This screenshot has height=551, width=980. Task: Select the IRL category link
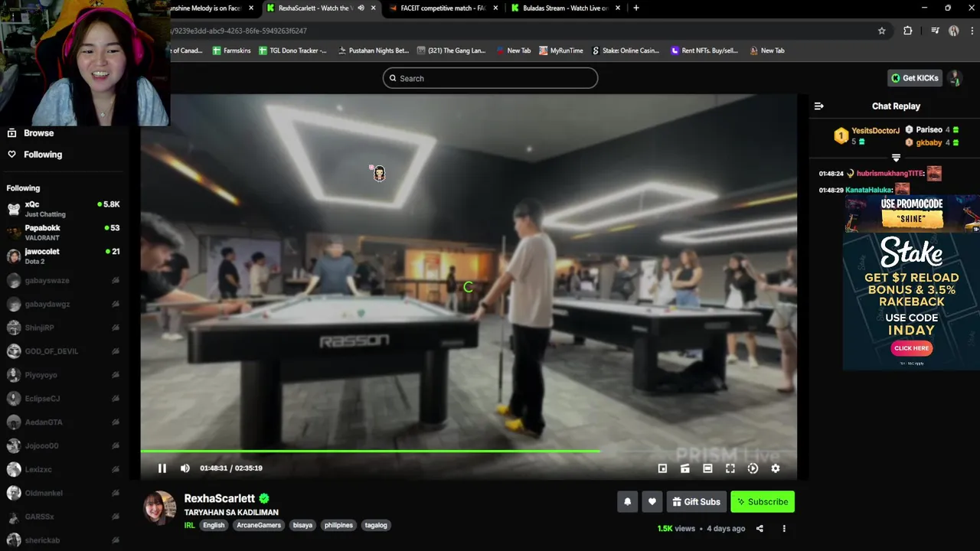189,526
